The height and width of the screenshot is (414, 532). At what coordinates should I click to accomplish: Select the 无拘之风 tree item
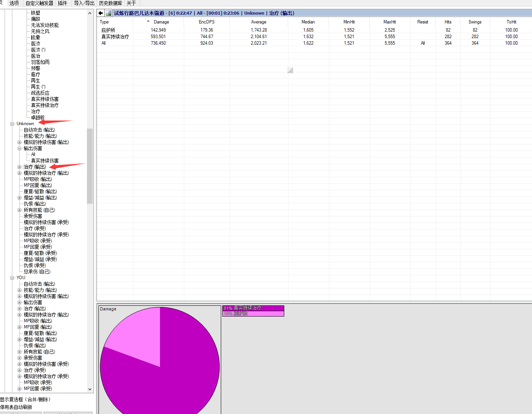(x=40, y=31)
